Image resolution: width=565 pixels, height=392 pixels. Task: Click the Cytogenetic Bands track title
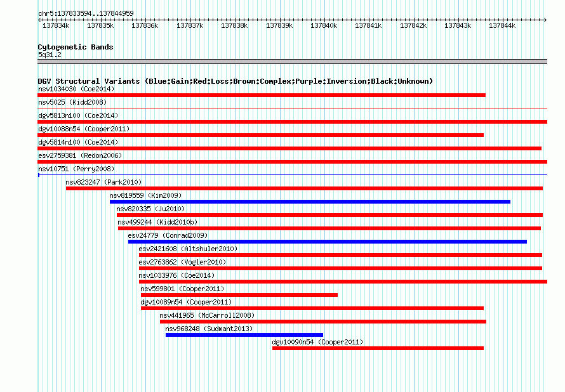pos(76,47)
